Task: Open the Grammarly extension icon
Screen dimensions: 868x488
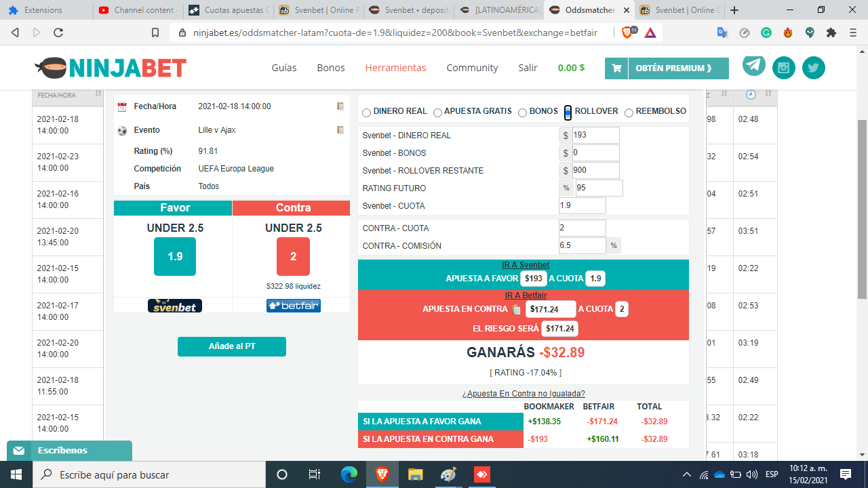Action: click(766, 33)
